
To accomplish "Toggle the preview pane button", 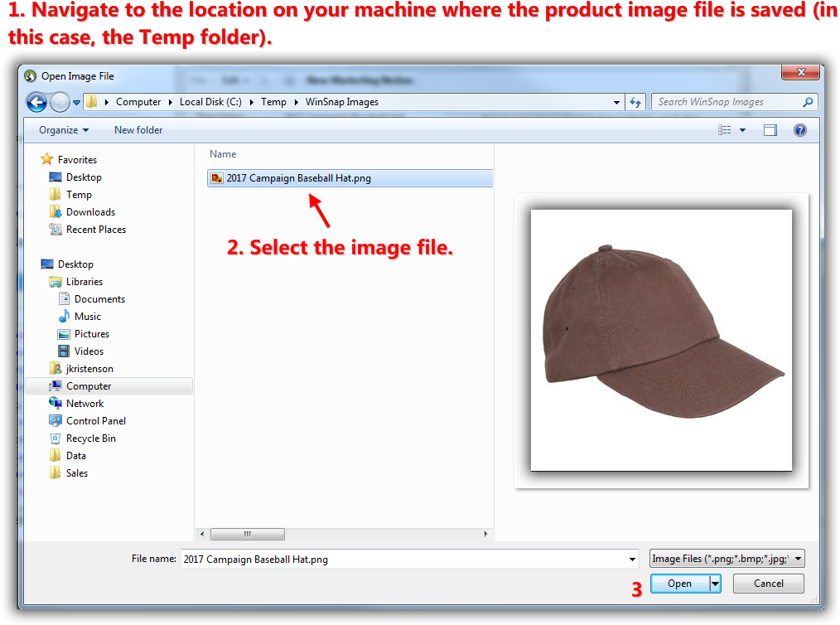I will [x=771, y=129].
